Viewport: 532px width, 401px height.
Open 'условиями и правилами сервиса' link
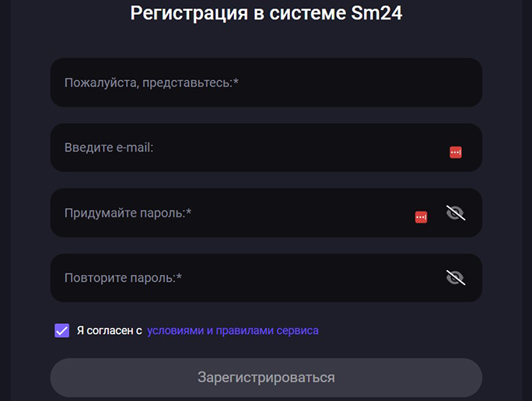(233, 330)
